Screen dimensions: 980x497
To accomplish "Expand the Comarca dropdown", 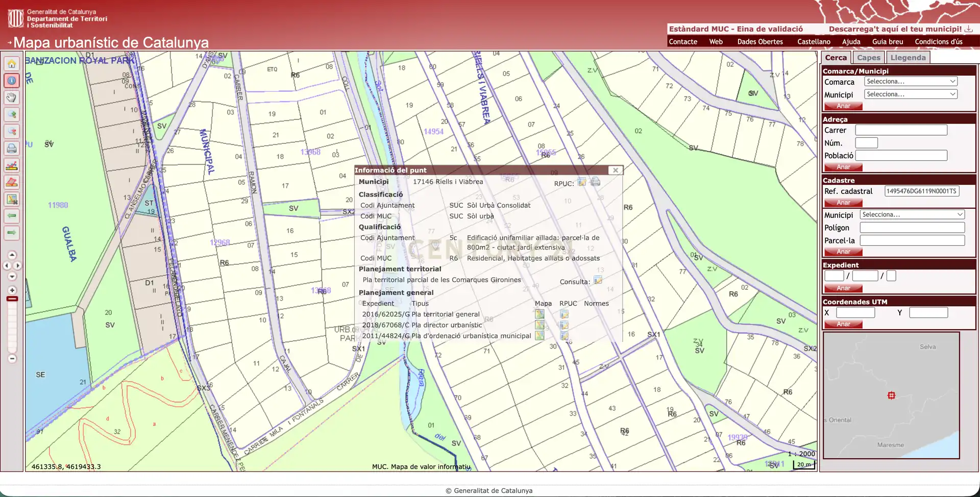I will click(x=911, y=82).
